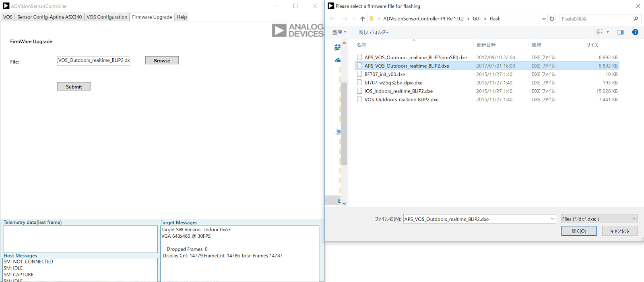Sort by サイズ column header
Screen dimensions: 644x282
pos(602,45)
